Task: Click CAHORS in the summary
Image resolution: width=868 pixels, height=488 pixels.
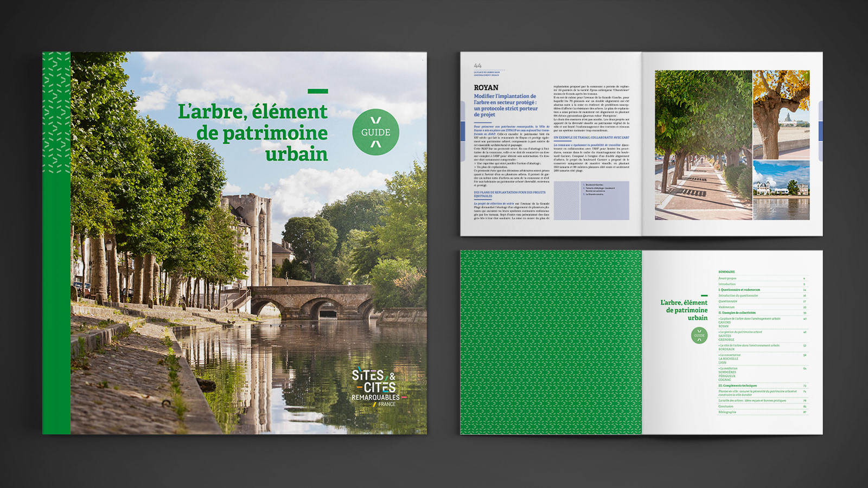Action: click(x=724, y=323)
